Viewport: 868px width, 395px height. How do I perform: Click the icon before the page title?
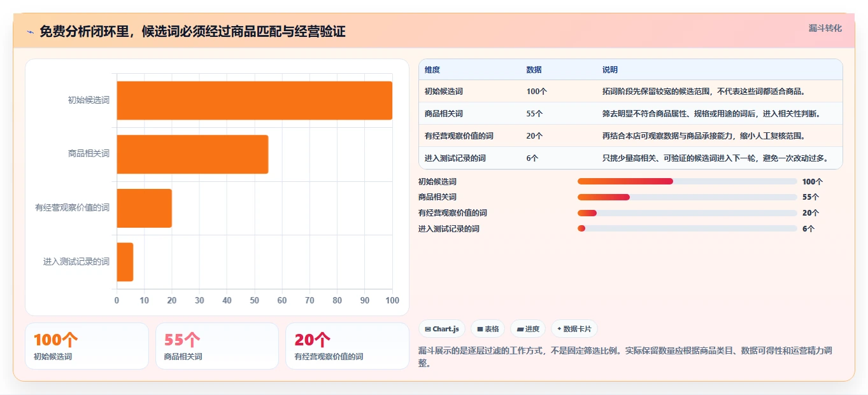coord(30,31)
